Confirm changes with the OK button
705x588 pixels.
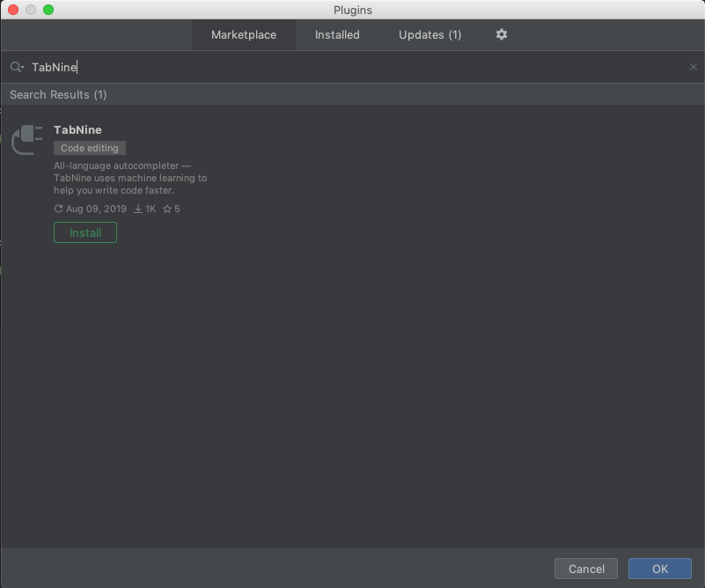(x=659, y=569)
